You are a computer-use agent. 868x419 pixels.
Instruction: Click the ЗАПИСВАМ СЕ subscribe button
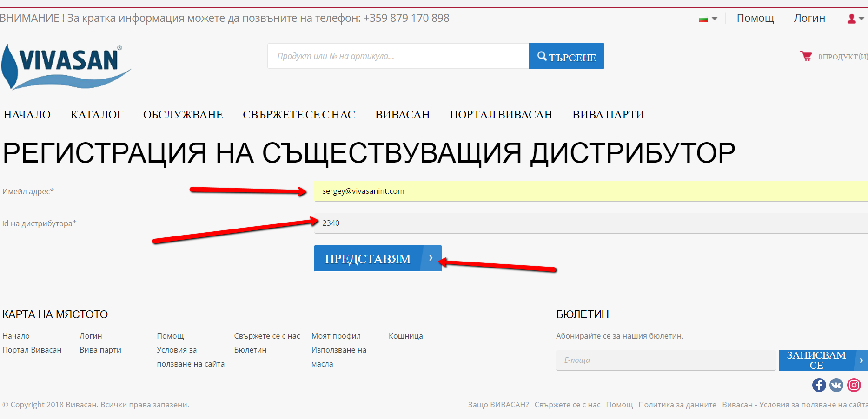823,360
